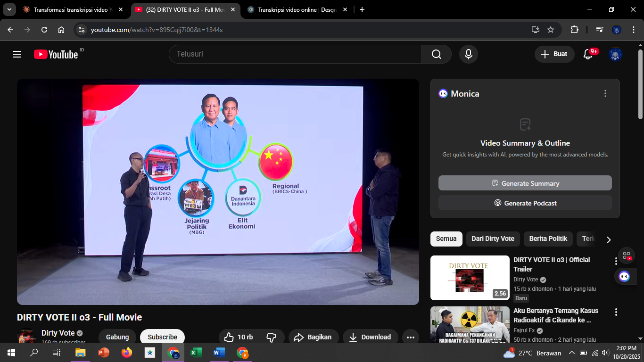Install app icon in address bar
Image resolution: width=644 pixels, height=362 pixels.
pos(535,30)
